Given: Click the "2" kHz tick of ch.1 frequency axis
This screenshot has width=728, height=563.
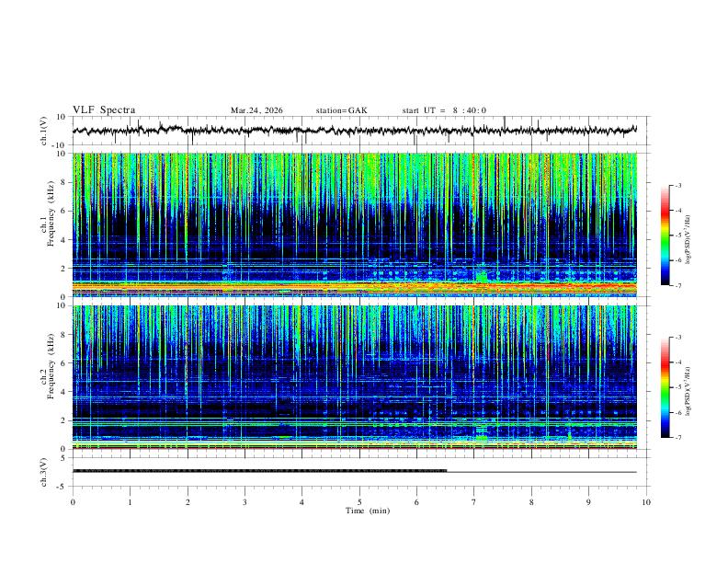Looking at the screenshot, I should coord(63,269).
